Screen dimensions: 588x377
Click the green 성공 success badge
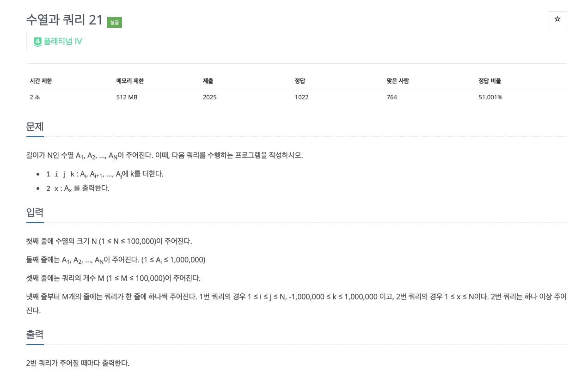(114, 22)
